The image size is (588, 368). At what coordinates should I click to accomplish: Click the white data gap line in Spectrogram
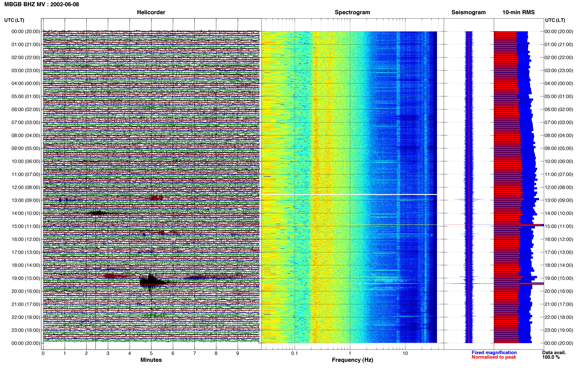(349, 194)
